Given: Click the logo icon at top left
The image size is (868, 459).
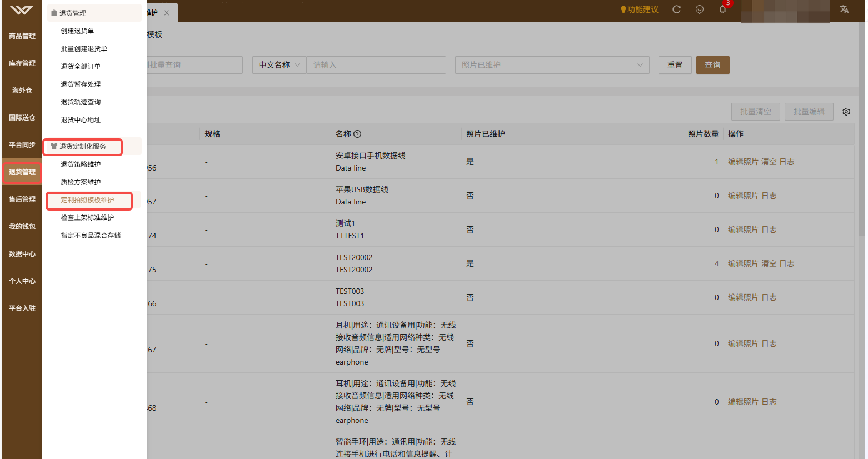Looking at the screenshot, I should pos(22,10).
